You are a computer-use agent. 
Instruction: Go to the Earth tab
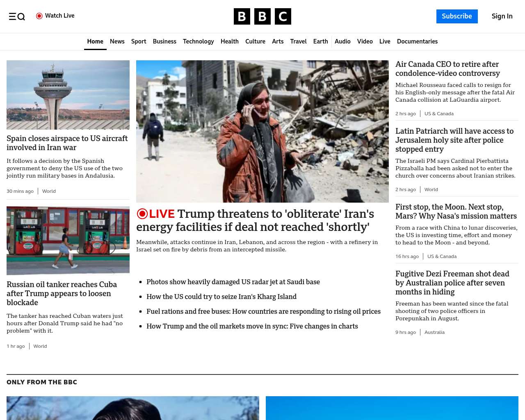pos(321,41)
